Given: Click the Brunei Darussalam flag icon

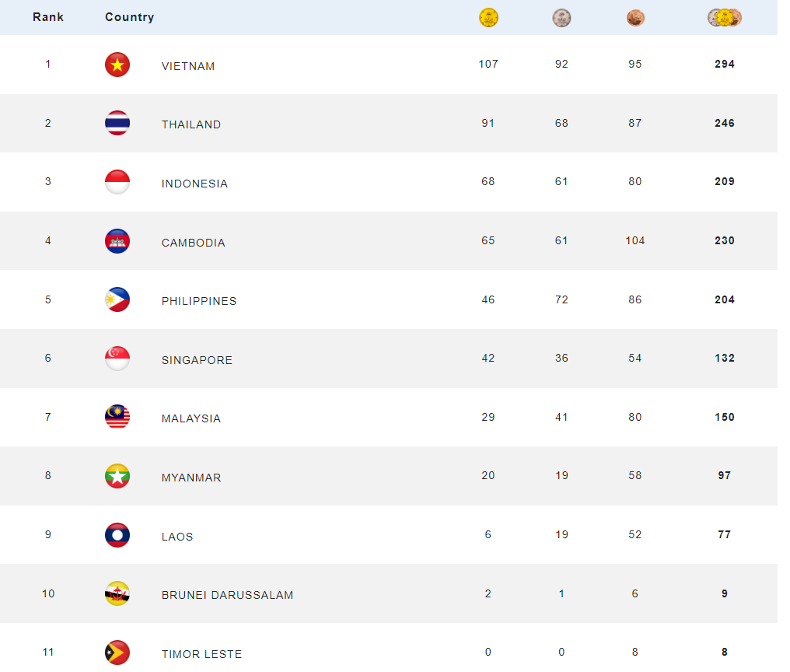Looking at the screenshot, I should point(117,593).
